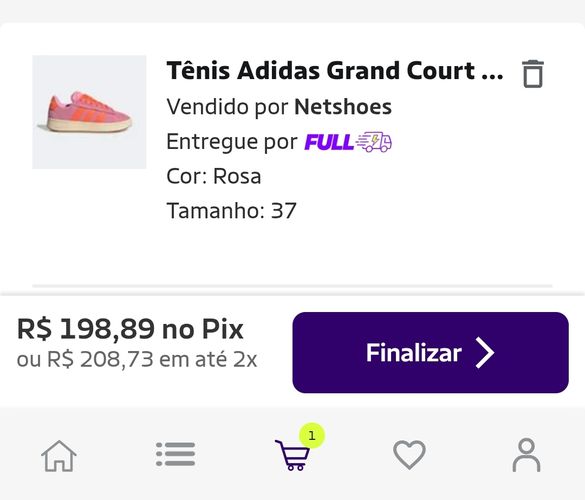This screenshot has width=585, height=500.
Task: Delete the Adidas sneaker with trash icon
Action: tap(533, 74)
